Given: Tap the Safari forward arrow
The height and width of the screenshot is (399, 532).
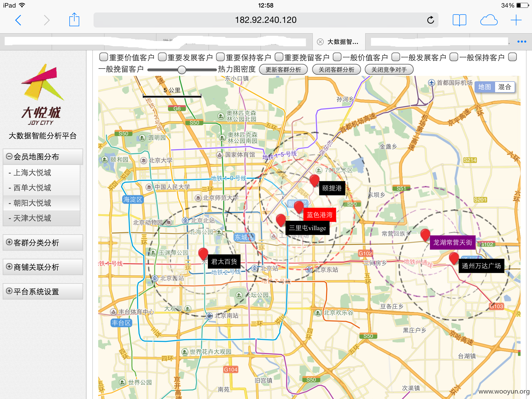Looking at the screenshot, I should (46, 20).
